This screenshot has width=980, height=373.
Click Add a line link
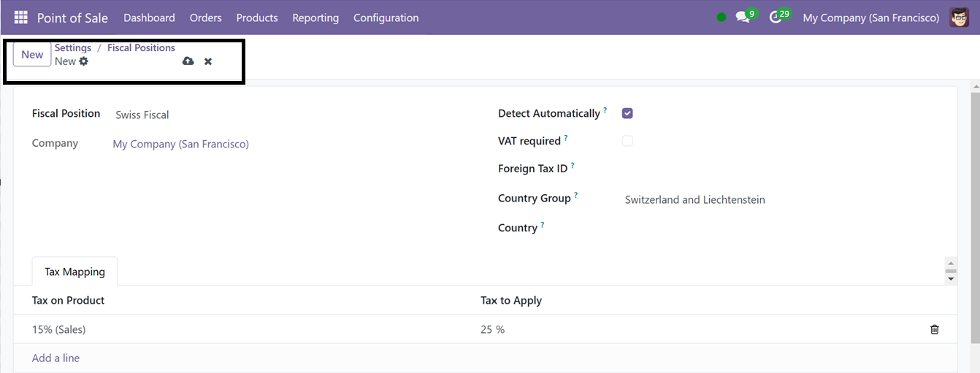click(x=55, y=358)
